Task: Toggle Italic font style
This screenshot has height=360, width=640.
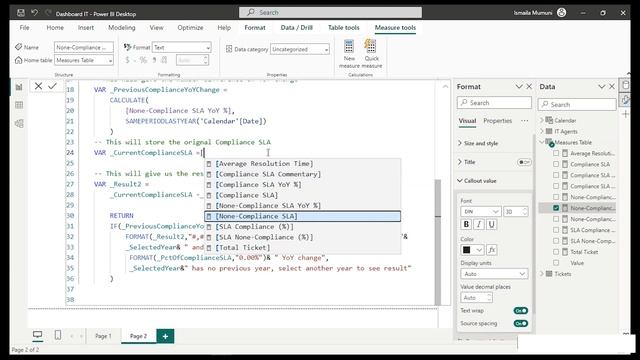Action: point(479,224)
